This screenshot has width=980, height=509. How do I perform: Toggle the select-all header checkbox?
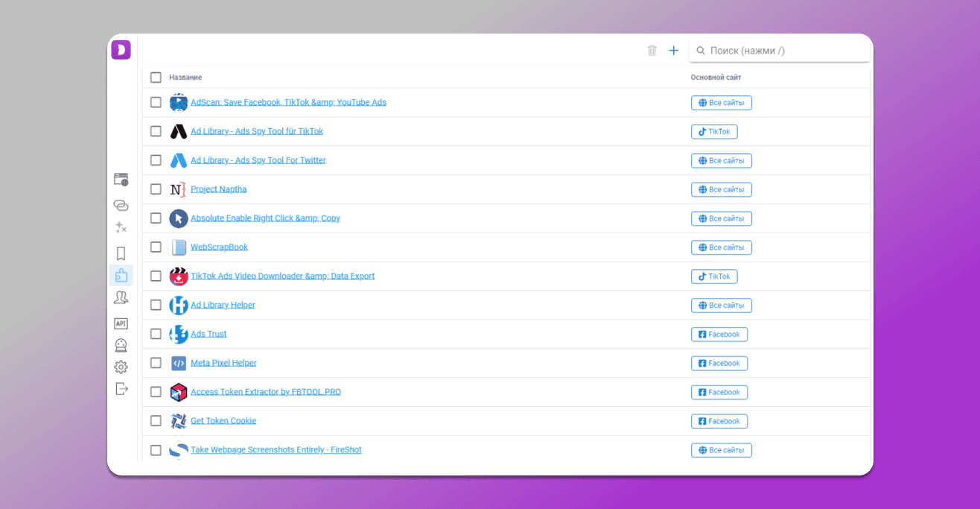(x=156, y=78)
